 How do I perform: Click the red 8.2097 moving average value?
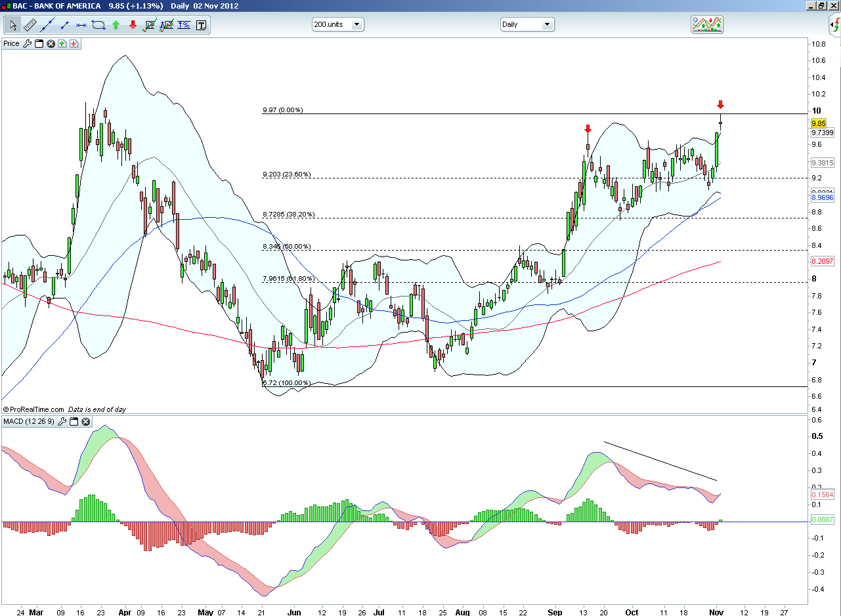pyautogui.click(x=822, y=261)
